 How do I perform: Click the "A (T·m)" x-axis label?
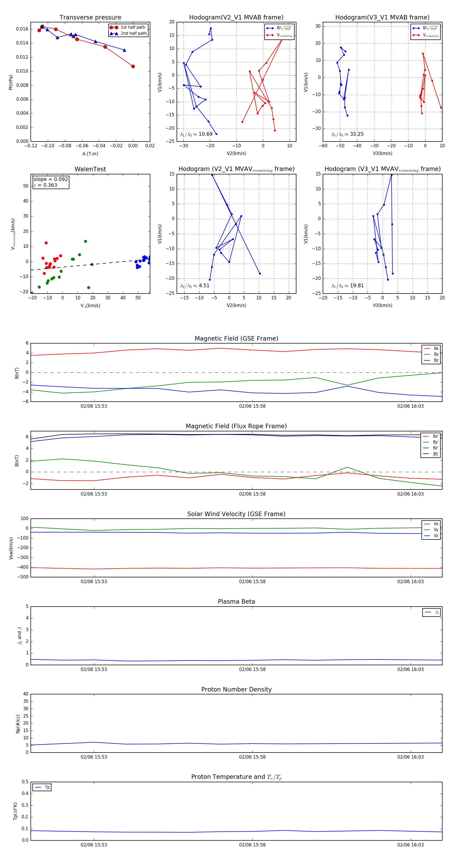[90, 154]
